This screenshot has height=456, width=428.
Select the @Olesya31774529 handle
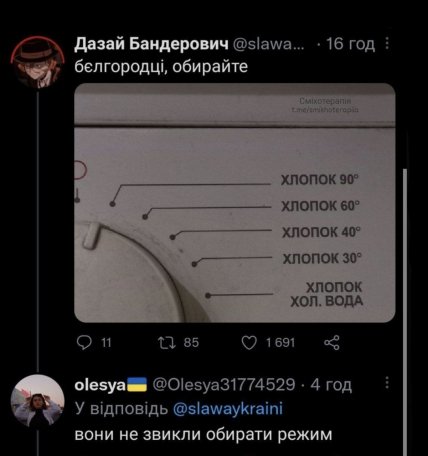[x=224, y=384]
